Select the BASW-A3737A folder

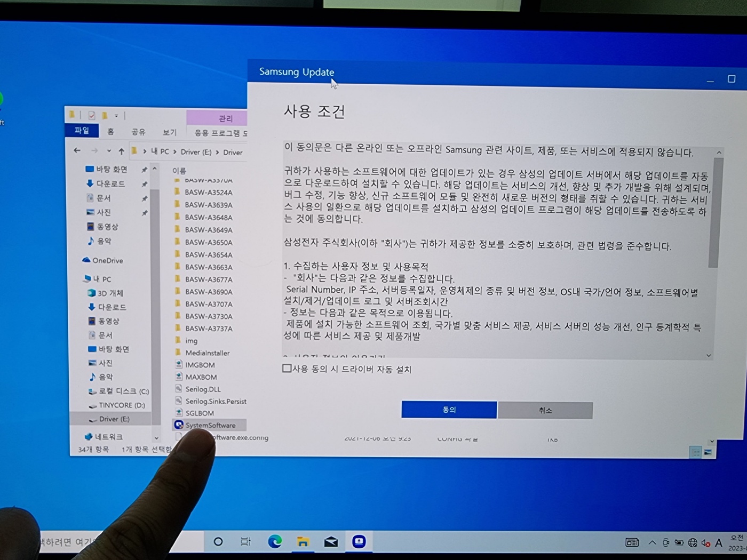point(203,329)
